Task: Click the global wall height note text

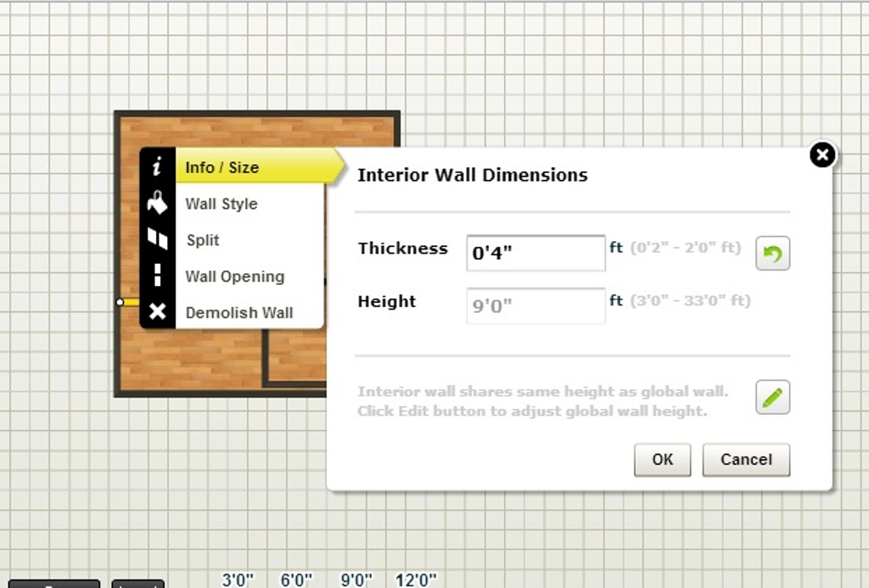Action: (542, 401)
